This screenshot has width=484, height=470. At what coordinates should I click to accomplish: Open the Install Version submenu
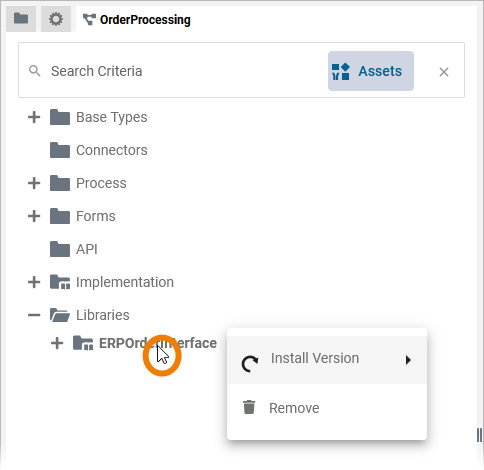click(x=327, y=359)
